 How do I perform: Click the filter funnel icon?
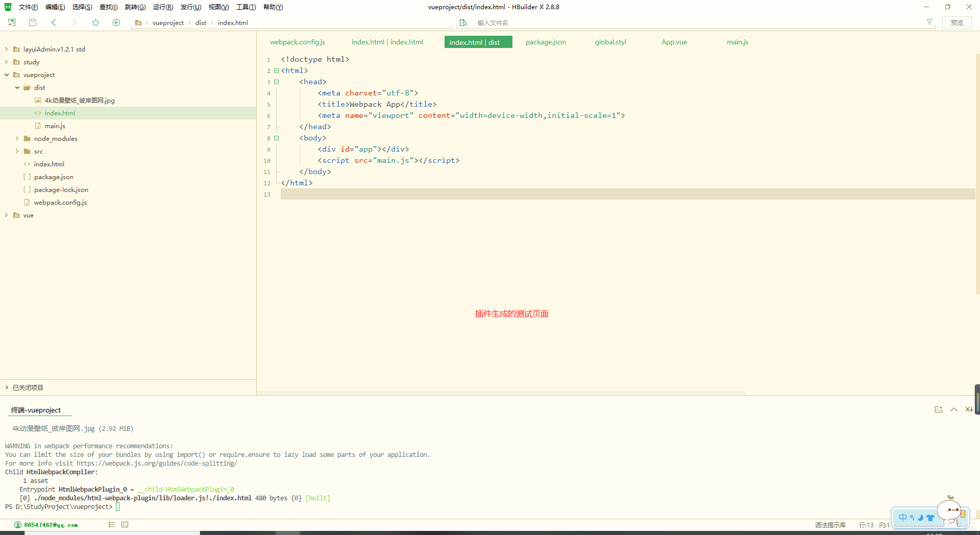[x=929, y=22]
